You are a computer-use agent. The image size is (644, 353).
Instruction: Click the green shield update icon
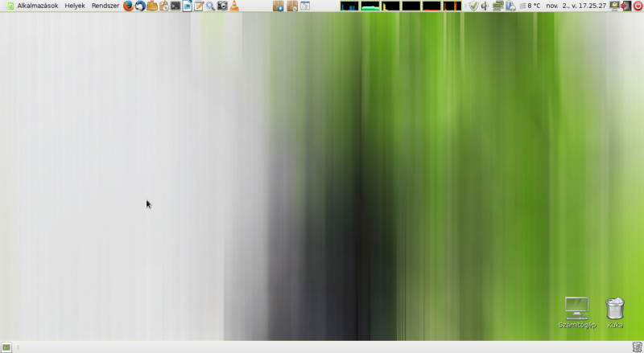coord(473,6)
